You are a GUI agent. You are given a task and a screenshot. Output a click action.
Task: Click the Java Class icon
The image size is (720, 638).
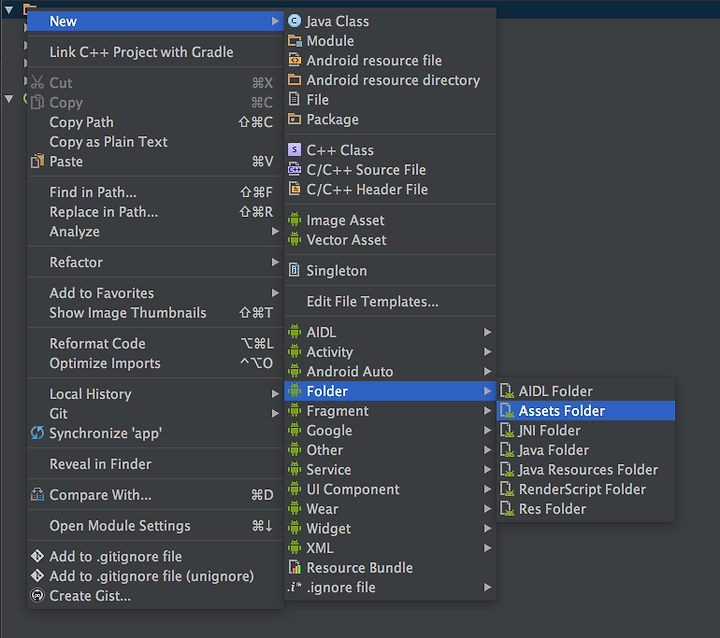point(294,21)
